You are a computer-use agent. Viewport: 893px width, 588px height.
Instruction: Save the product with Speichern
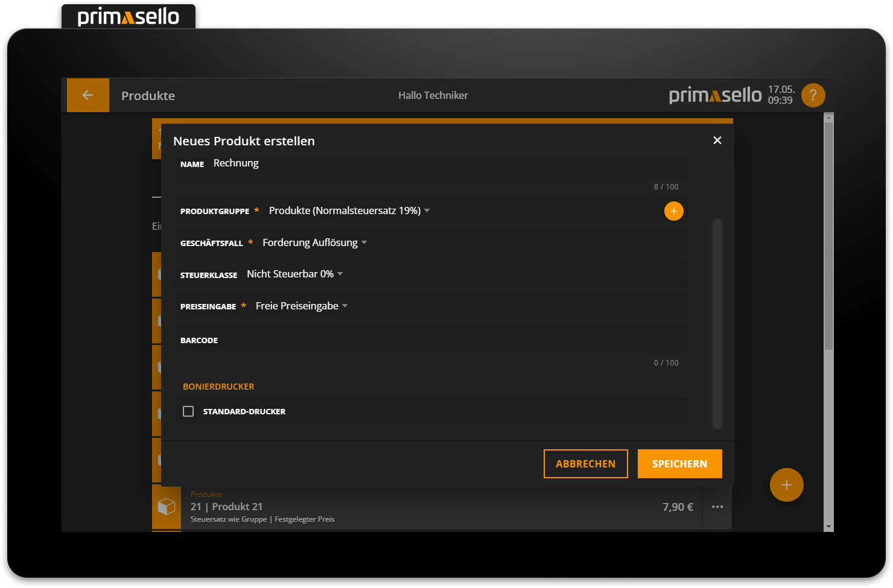pos(679,464)
